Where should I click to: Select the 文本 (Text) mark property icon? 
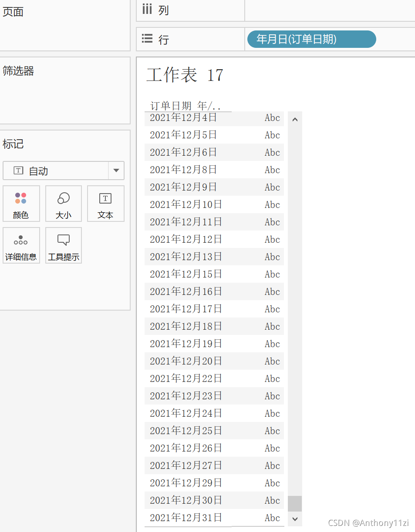(x=105, y=204)
